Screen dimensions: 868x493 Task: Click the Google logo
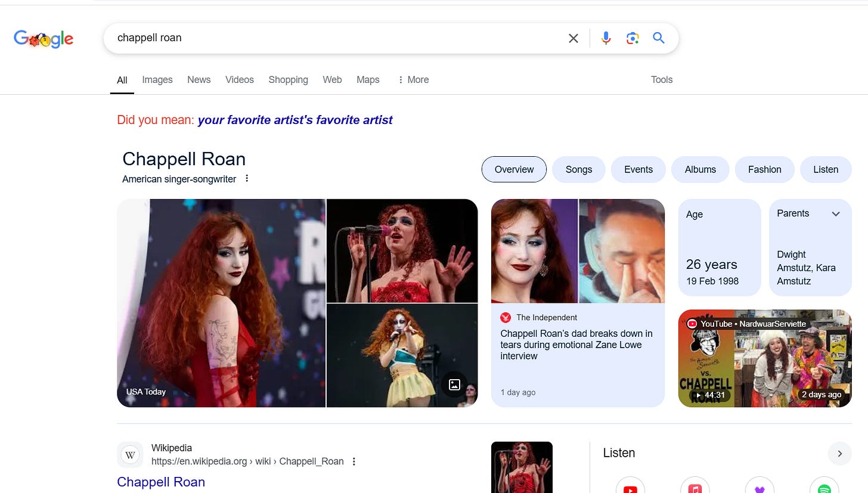pyautogui.click(x=44, y=39)
